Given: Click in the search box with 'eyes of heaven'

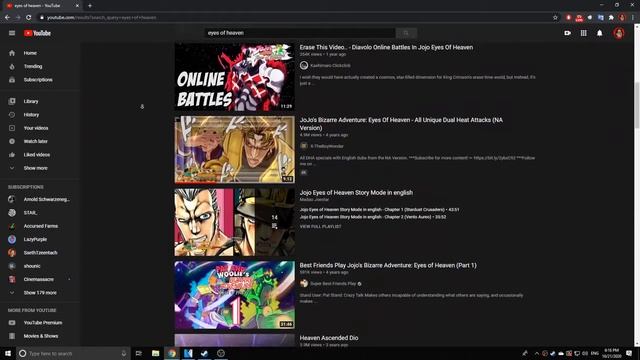Looking at the screenshot, I should pos(300,33).
